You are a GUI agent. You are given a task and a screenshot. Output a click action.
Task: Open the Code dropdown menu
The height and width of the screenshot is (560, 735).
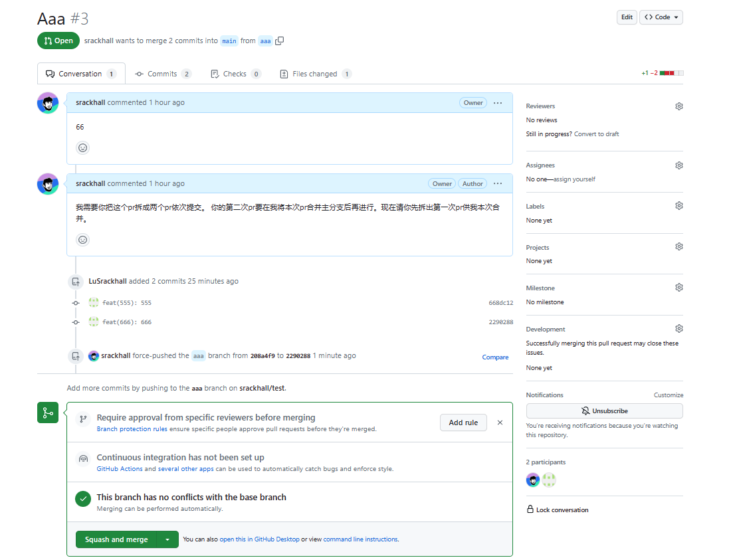(x=661, y=17)
